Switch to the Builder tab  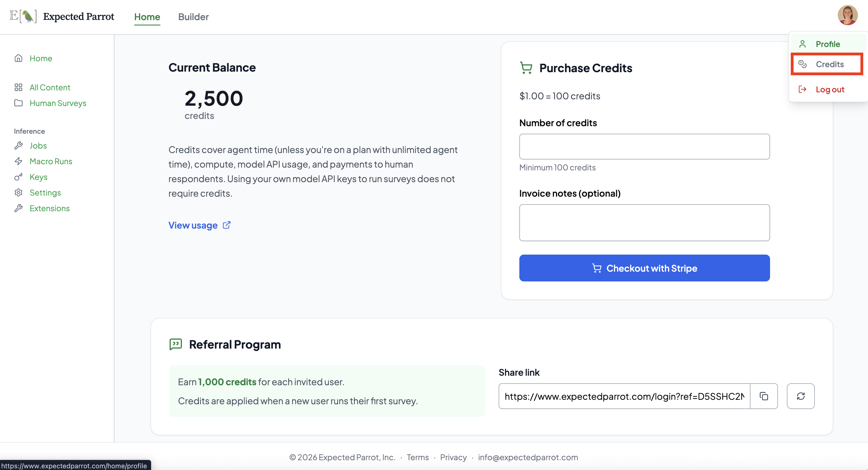tap(193, 17)
